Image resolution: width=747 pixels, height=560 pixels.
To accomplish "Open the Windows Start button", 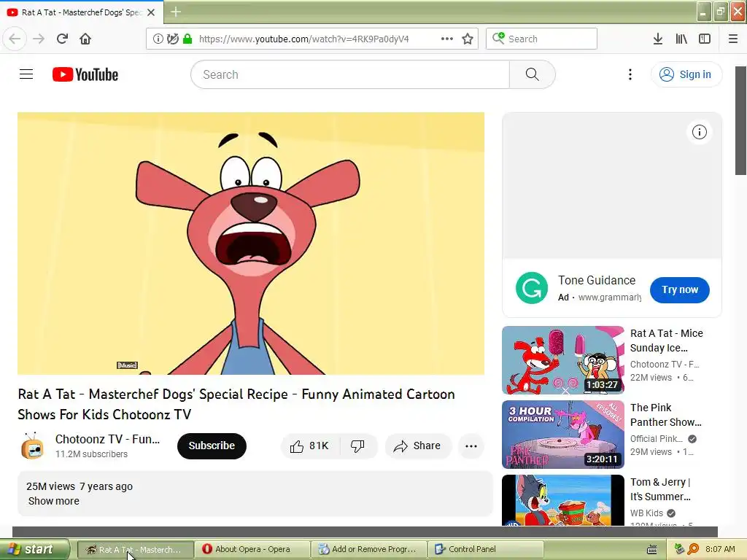I will (34, 549).
